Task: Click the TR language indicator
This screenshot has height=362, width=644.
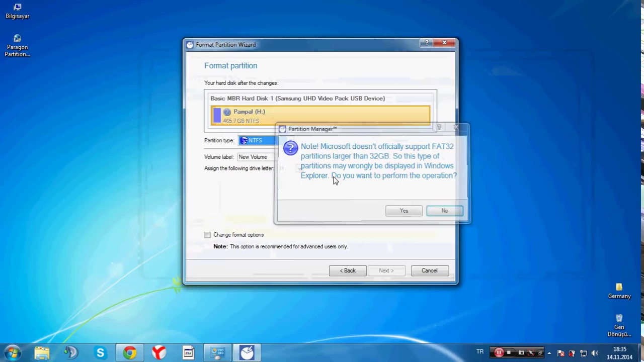Action: 480,352
